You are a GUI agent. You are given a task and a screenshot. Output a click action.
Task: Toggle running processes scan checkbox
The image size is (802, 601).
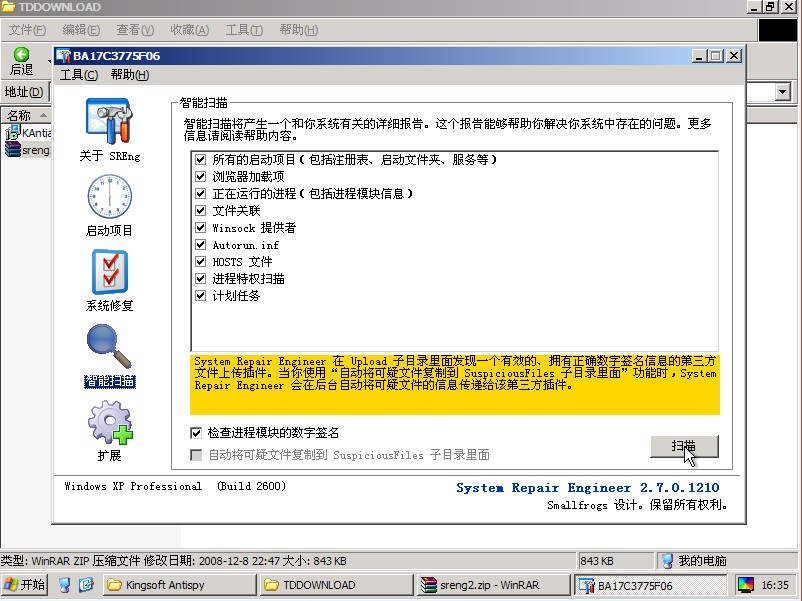click(x=200, y=193)
